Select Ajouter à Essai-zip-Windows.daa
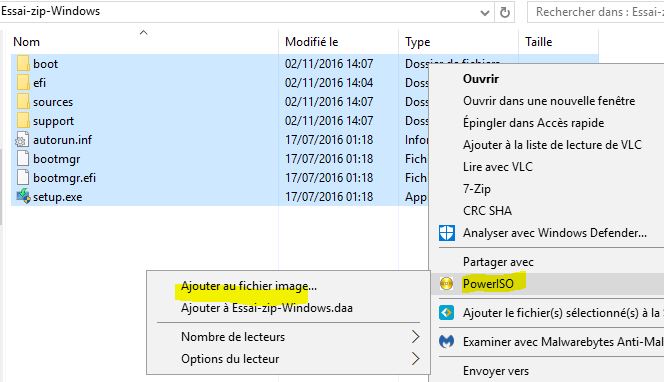 click(266, 308)
